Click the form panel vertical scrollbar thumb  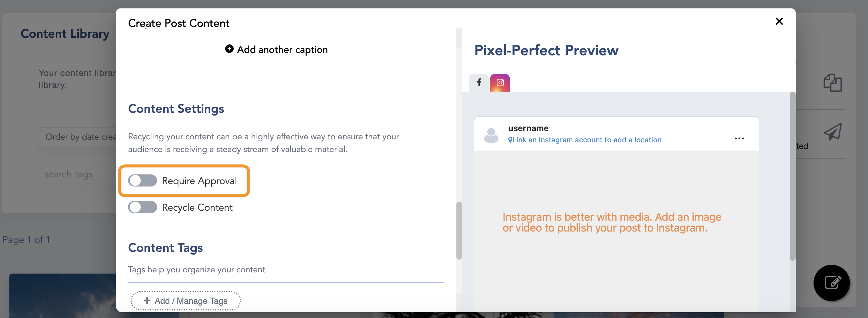[459, 231]
